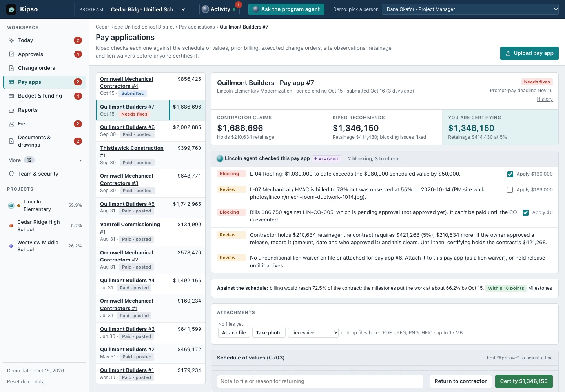Ask the program agent
Image resolution: width=565 pixels, height=392 pixels.
tap(286, 9)
